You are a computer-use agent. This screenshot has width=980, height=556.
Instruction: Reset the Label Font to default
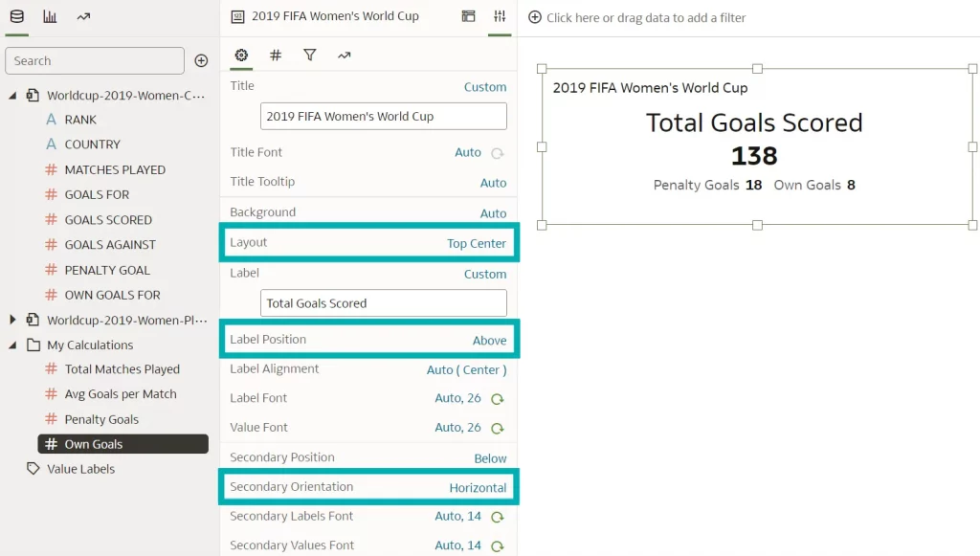(x=497, y=398)
